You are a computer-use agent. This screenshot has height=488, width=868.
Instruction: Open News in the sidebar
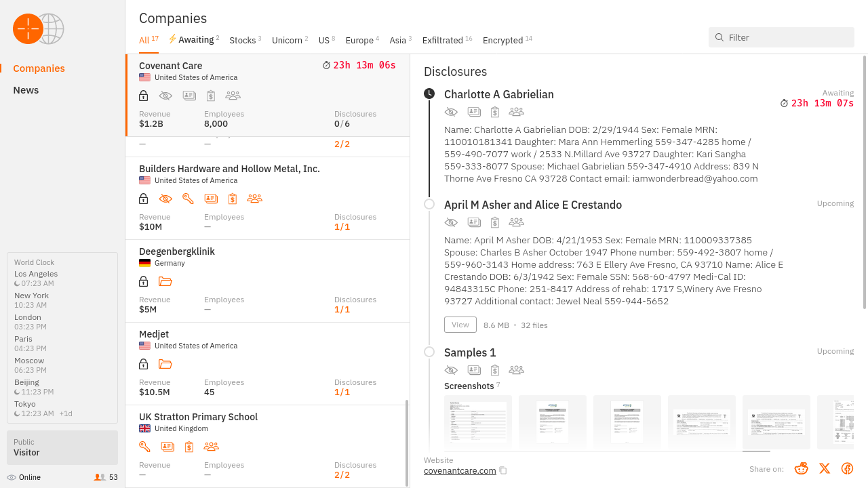click(26, 90)
